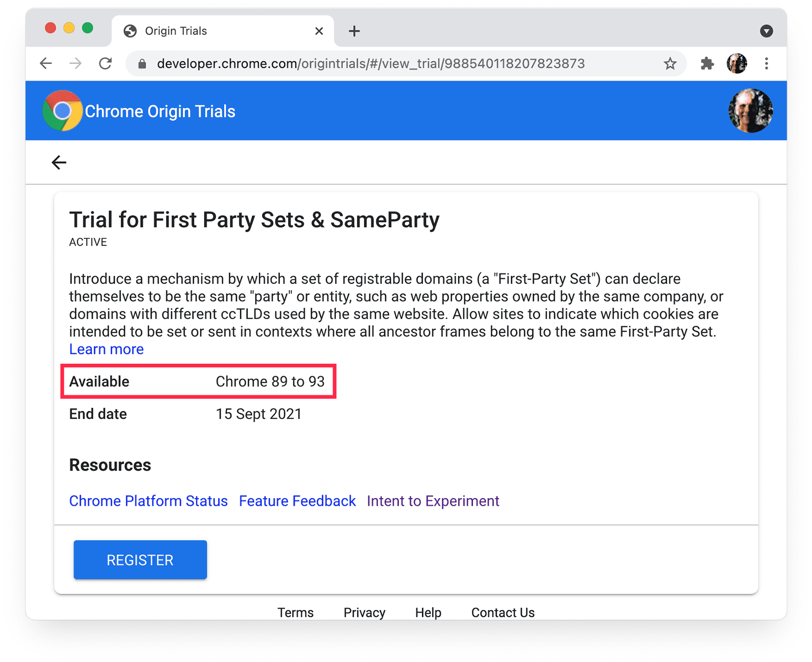
Task: Open the Feature Feedback link
Action: pos(297,501)
